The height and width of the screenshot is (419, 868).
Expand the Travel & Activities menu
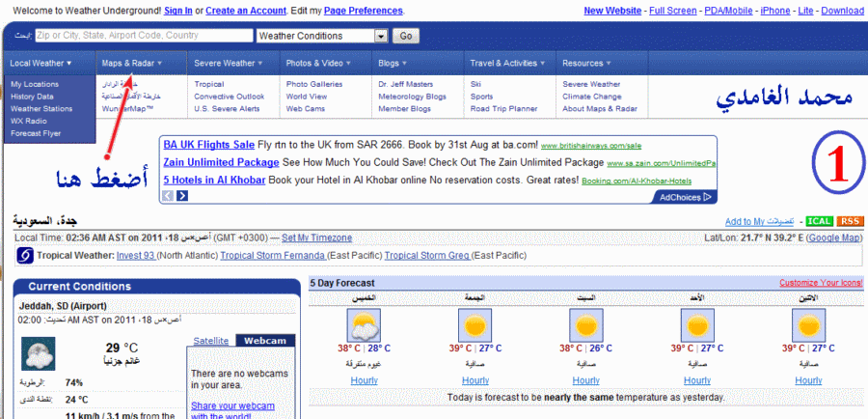(507, 63)
